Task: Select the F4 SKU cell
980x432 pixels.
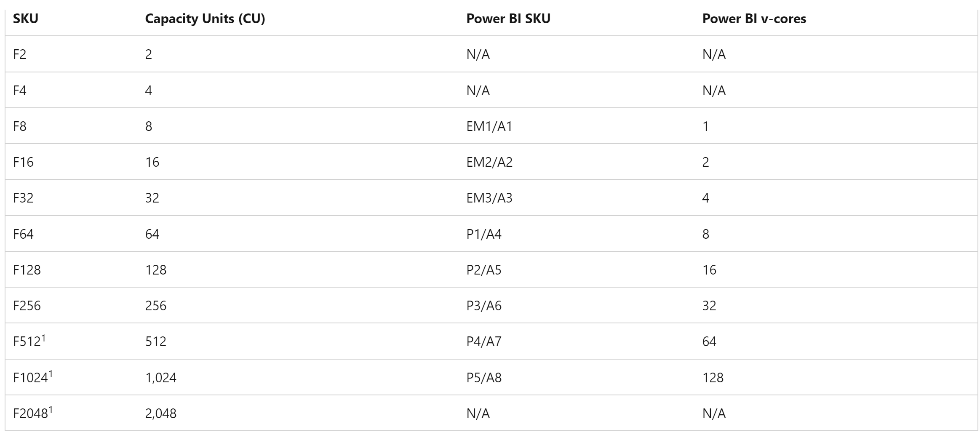Action: tap(20, 91)
